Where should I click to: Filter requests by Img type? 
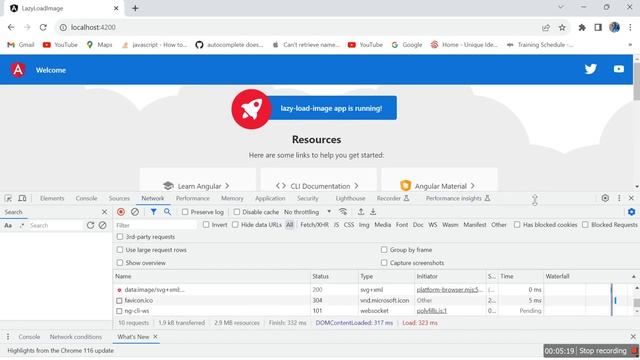[x=364, y=225]
